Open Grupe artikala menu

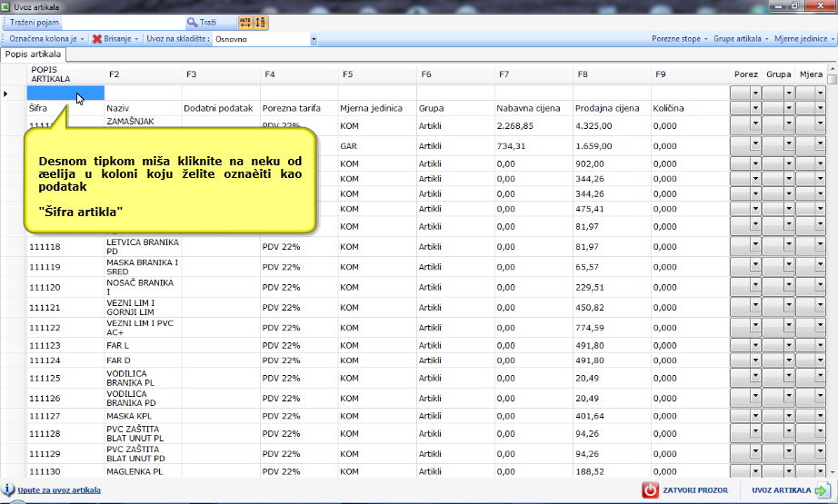coord(741,39)
